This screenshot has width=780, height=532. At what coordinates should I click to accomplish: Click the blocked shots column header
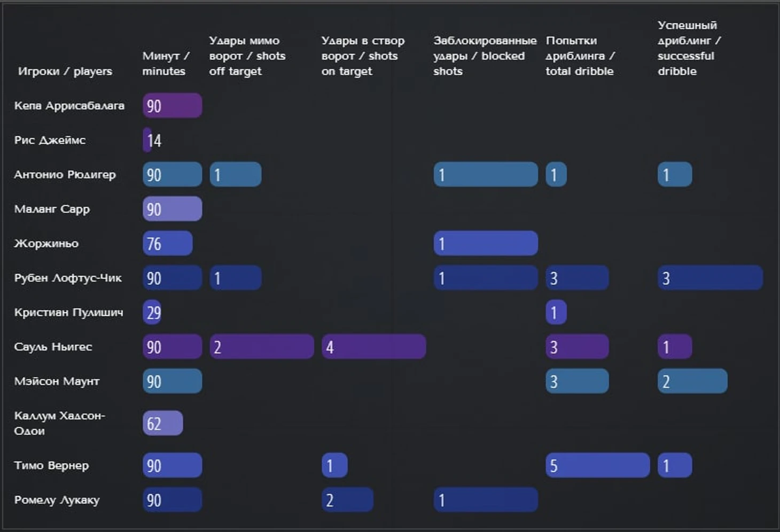pos(485,56)
